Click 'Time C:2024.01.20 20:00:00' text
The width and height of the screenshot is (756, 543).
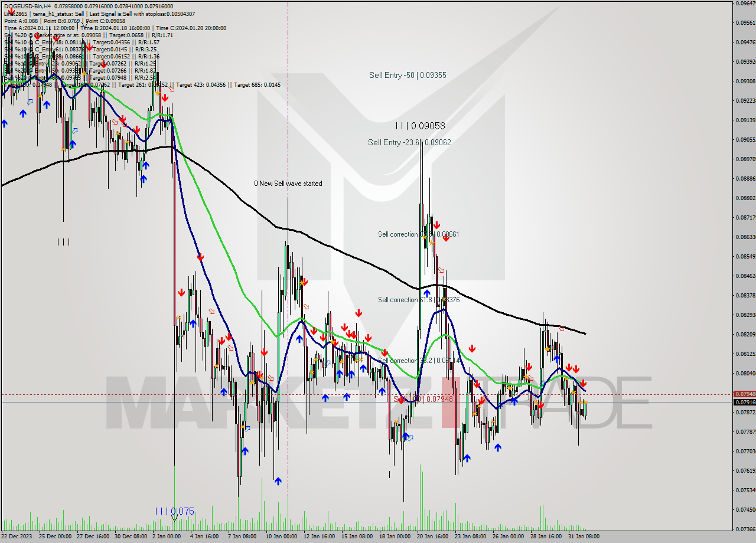[192, 28]
